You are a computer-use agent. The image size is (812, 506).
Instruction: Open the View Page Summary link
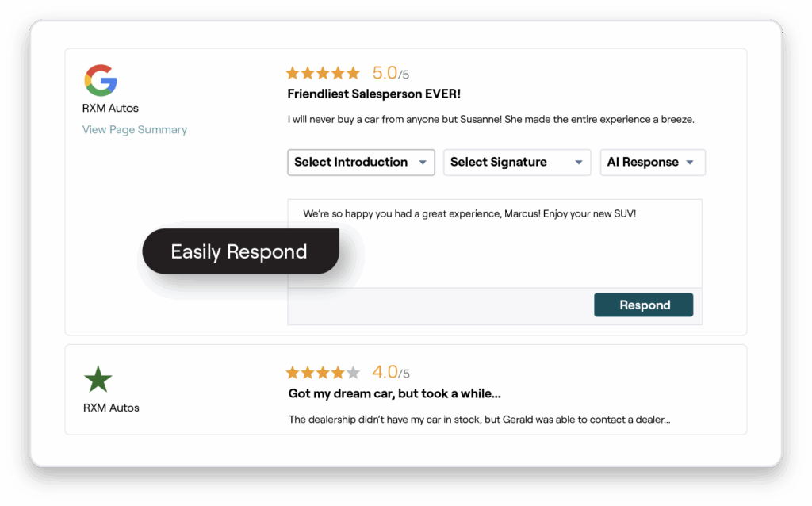click(134, 129)
